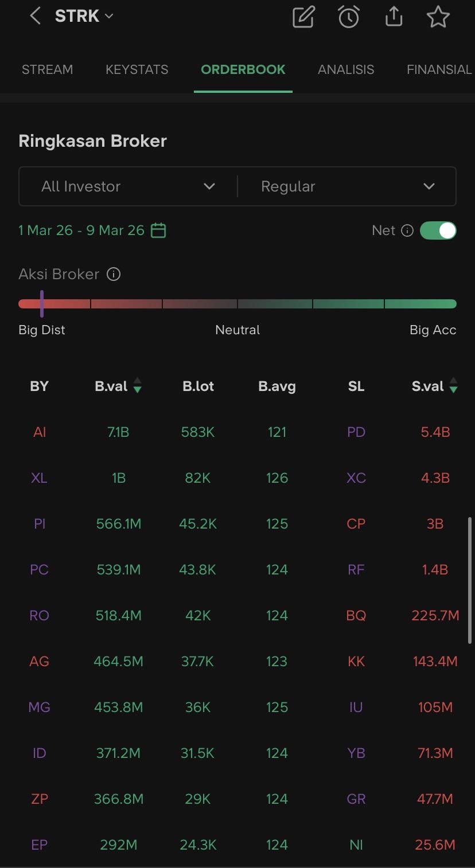Open the calendar date picker icon
The height and width of the screenshot is (868, 475).
point(158,230)
